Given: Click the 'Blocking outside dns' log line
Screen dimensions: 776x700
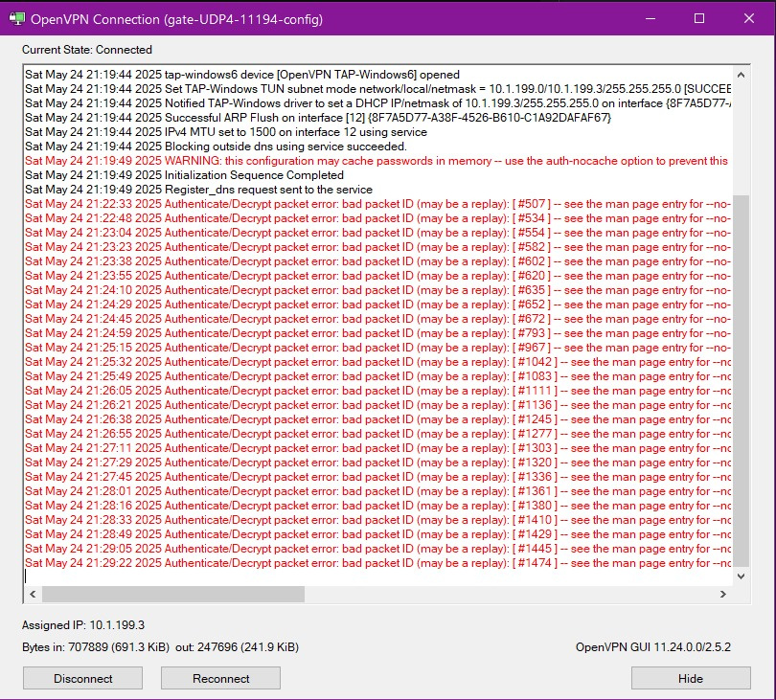Looking at the screenshot, I should pyautogui.click(x=216, y=147).
